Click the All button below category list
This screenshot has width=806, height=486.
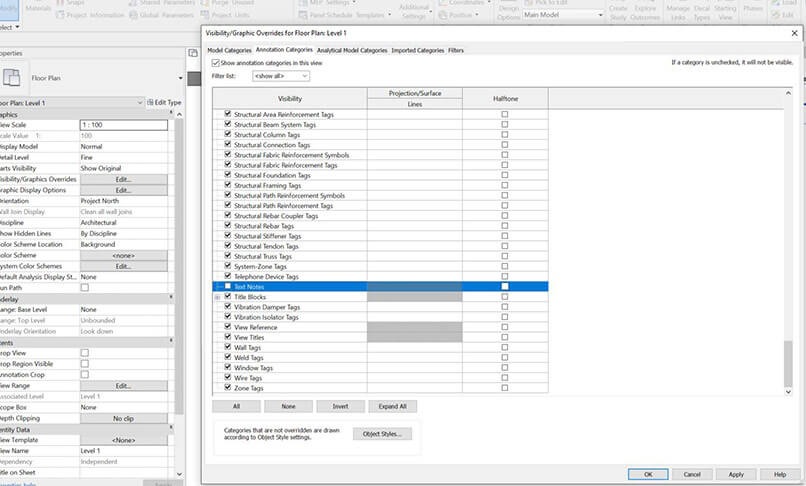[x=236, y=406]
